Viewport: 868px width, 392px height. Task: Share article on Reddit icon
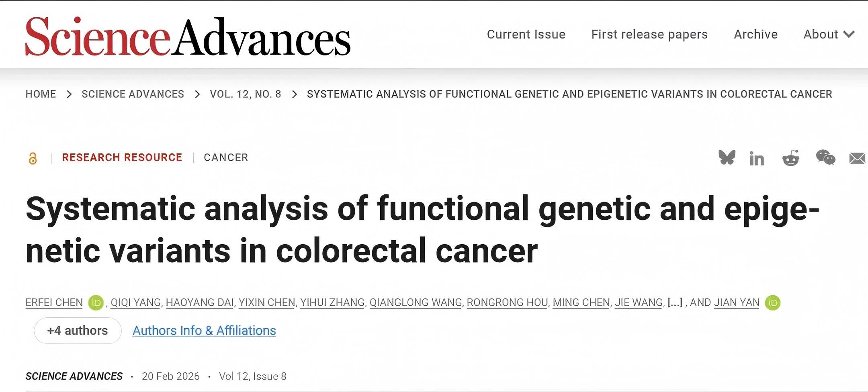tap(790, 158)
